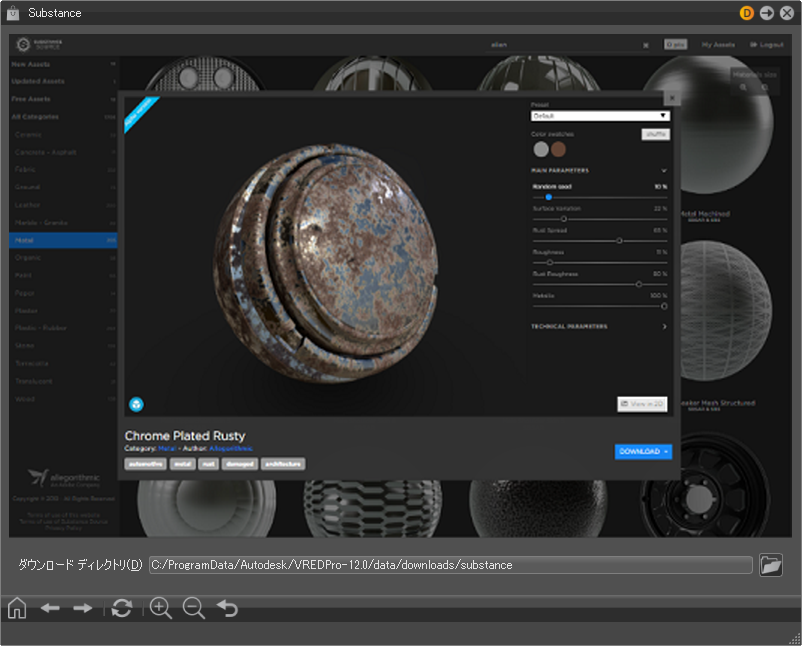This screenshot has height=646, width=802.
Task: Click the architecture tag
Action: click(283, 464)
